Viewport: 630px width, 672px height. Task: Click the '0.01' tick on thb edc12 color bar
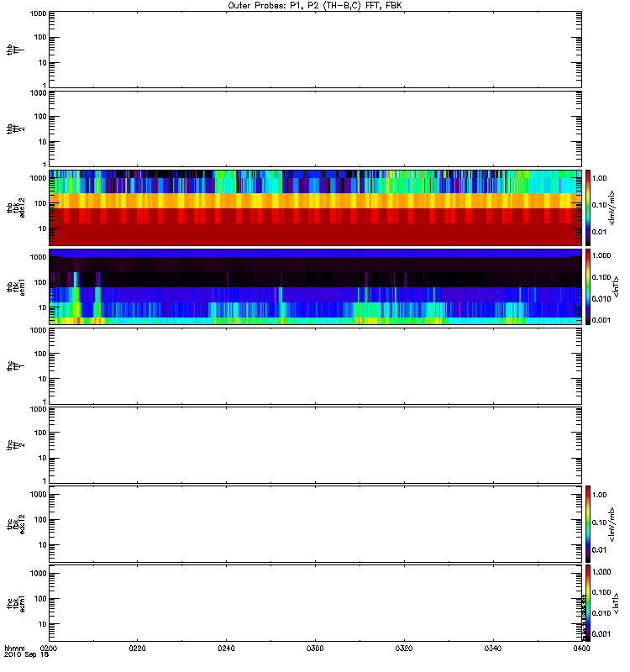coord(600,232)
